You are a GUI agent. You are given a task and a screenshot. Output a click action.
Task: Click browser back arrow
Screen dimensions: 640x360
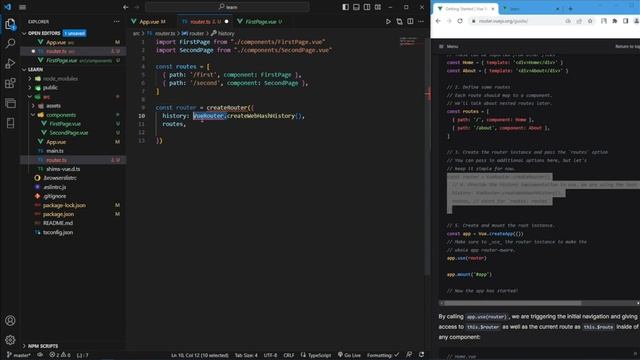[438, 21]
